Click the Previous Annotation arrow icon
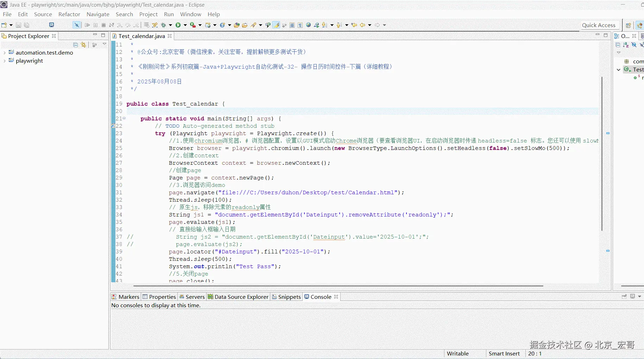Viewport: 644px width, 359px height. point(339,25)
